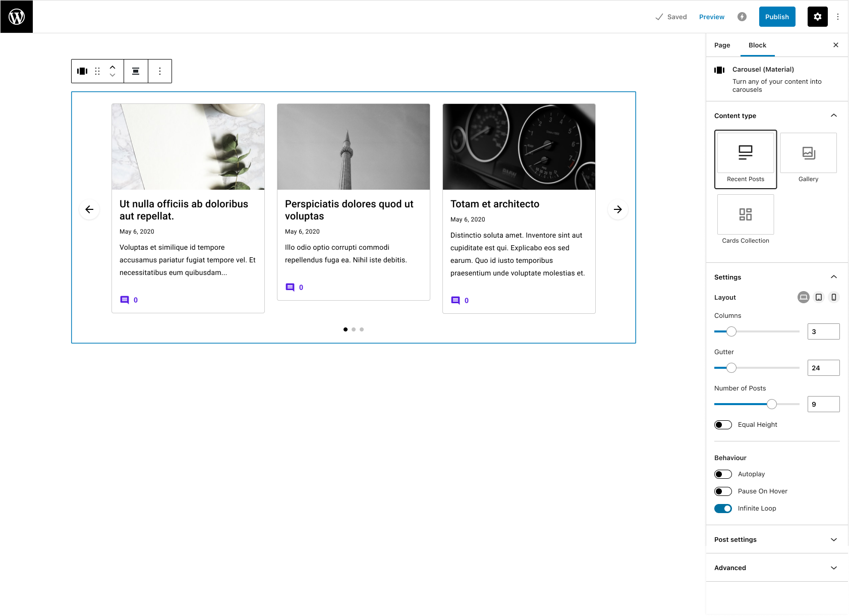Expand the Advanced section

coord(777,568)
